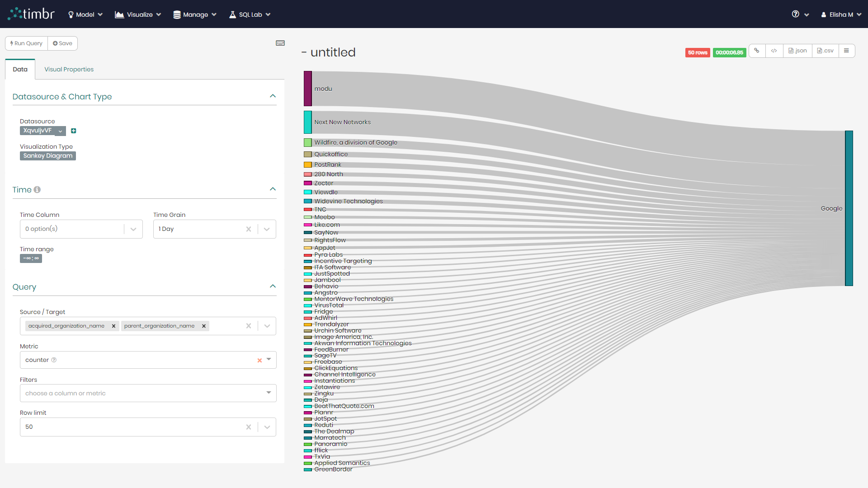868x488 pixels.
Task: Click the keyboard shortcuts icon
Action: click(x=280, y=43)
